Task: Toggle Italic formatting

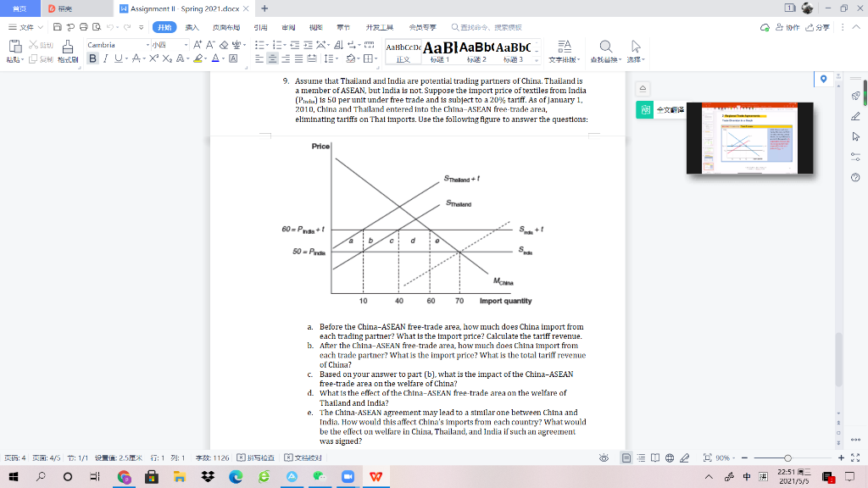Action: (106, 58)
